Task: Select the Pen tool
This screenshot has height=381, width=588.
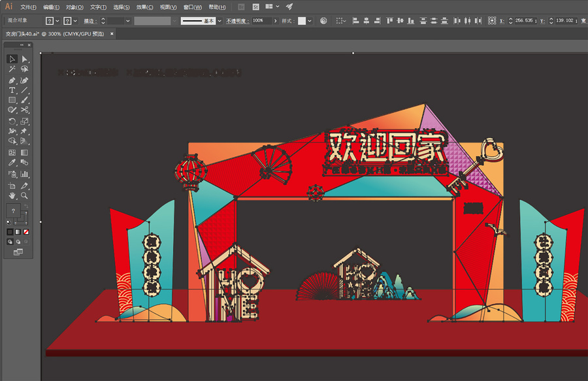Action: [12, 80]
